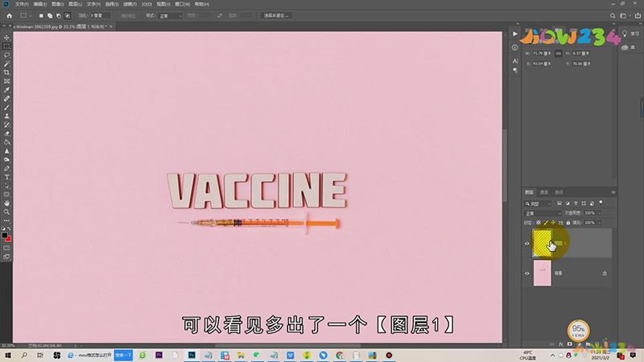Click the foreground black color swatch
The height and width of the screenshot is (362, 644).
click(x=5, y=235)
